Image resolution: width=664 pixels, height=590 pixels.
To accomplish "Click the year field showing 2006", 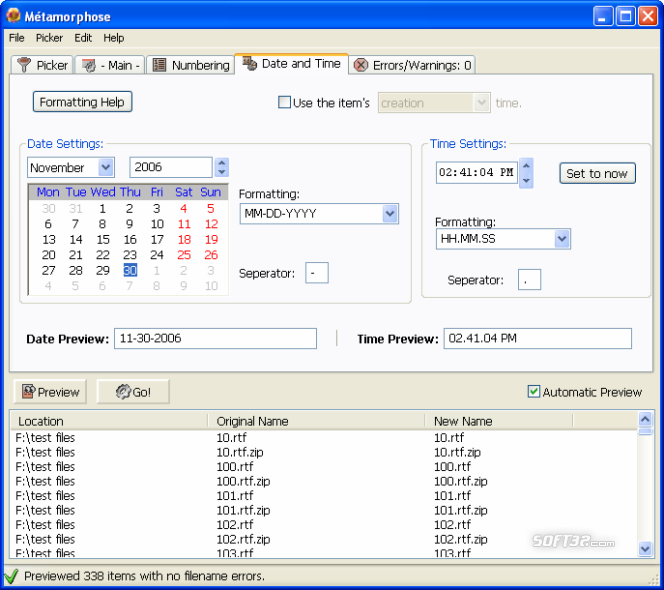I will tap(171, 167).
